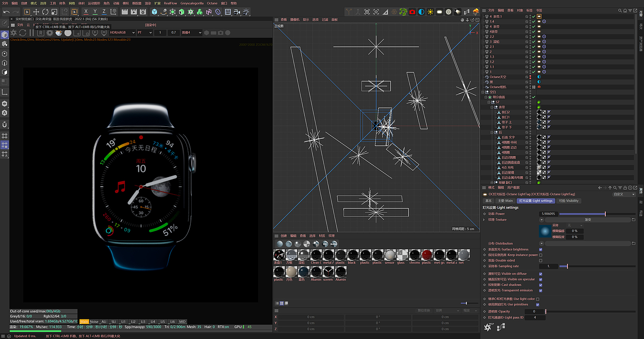Toggle Surface brightness checkbox

click(x=541, y=249)
